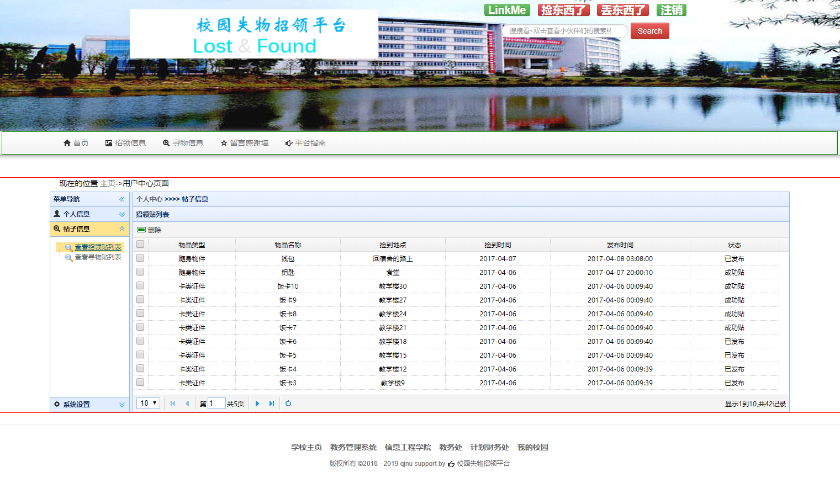
Task: Click the person icon next to 个人信息
Action: coord(56,214)
